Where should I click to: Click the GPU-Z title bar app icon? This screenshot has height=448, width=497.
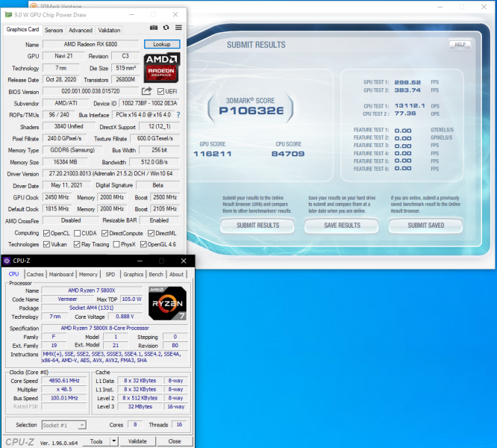[7, 13]
